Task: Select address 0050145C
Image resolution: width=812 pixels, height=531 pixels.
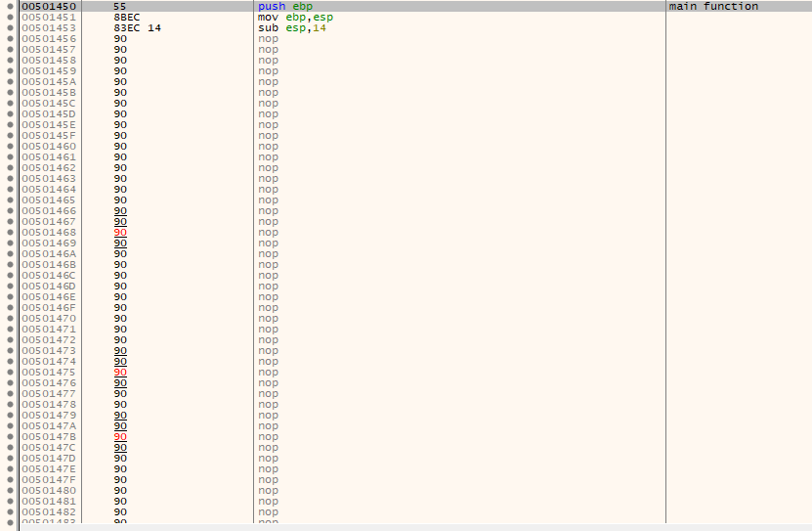Action: pyautogui.click(x=49, y=103)
